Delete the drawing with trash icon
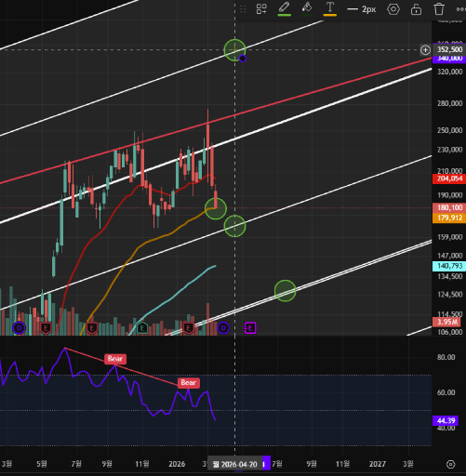Screen dimensions: 466x476 439,9
